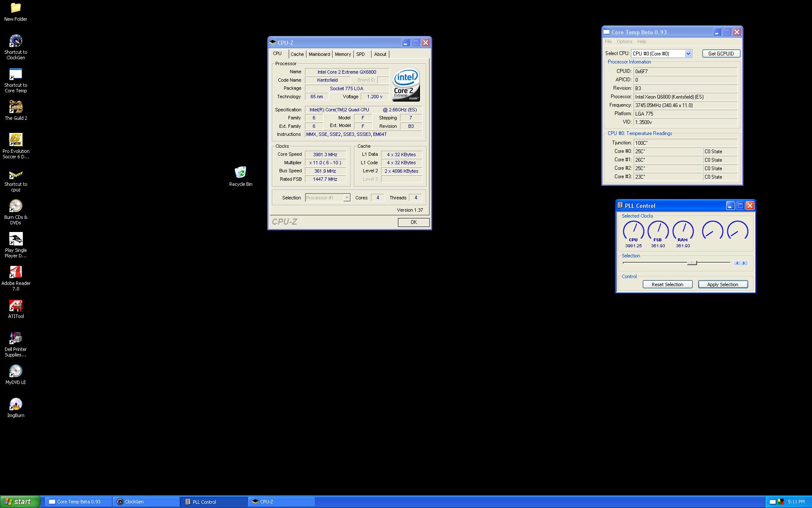Image resolution: width=812 pixels, height=508 pixels.
Task: Click the CPU-Z title bar chip icon
Action: pyautogui.click(x=273, y=42)
